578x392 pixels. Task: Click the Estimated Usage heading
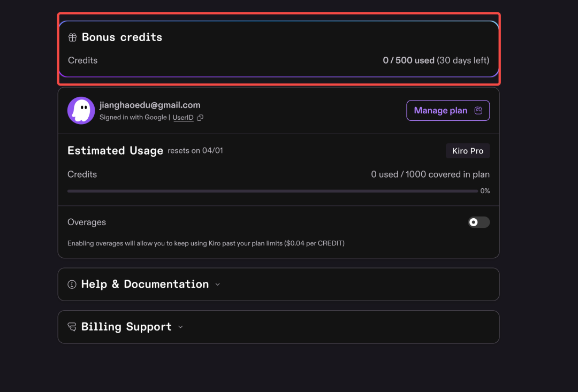(x=116, y=151)
